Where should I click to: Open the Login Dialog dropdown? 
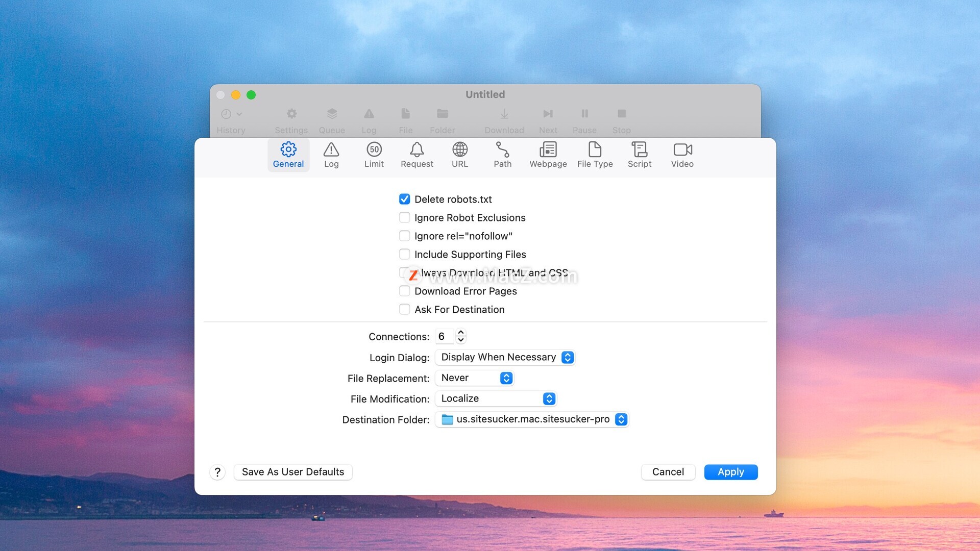pyautogui.click(x=505, y=357)
